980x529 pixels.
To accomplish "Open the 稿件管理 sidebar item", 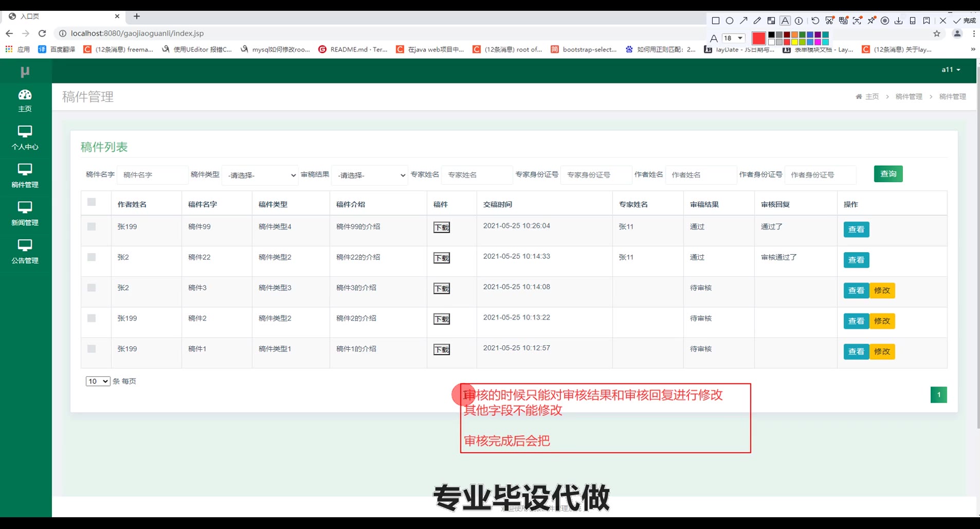I will (x=25, y=176).
